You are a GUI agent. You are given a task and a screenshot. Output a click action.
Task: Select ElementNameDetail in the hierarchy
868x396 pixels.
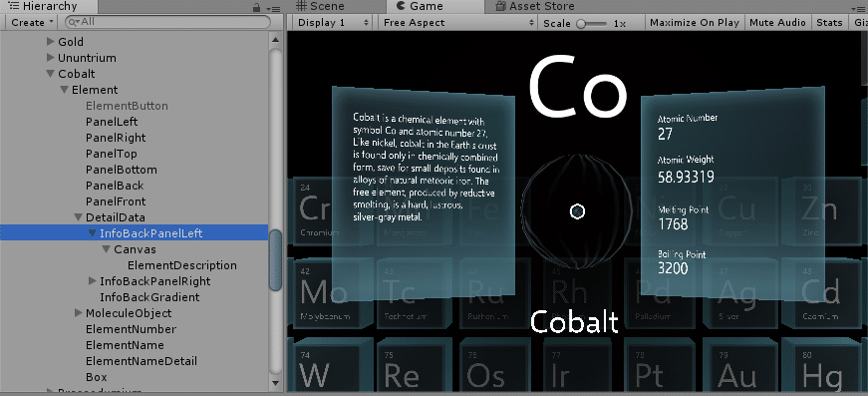[142, 361]
